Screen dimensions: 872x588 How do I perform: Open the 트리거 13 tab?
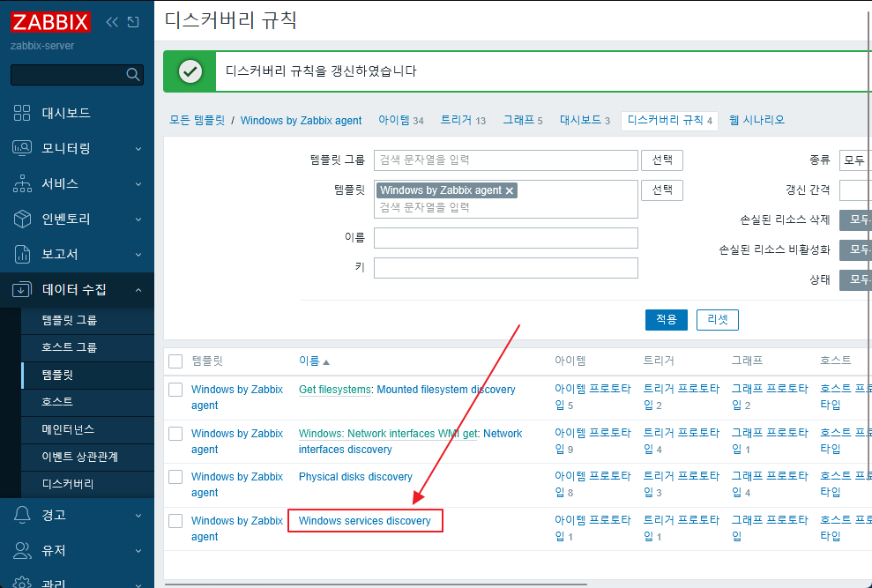click(463, 120)
